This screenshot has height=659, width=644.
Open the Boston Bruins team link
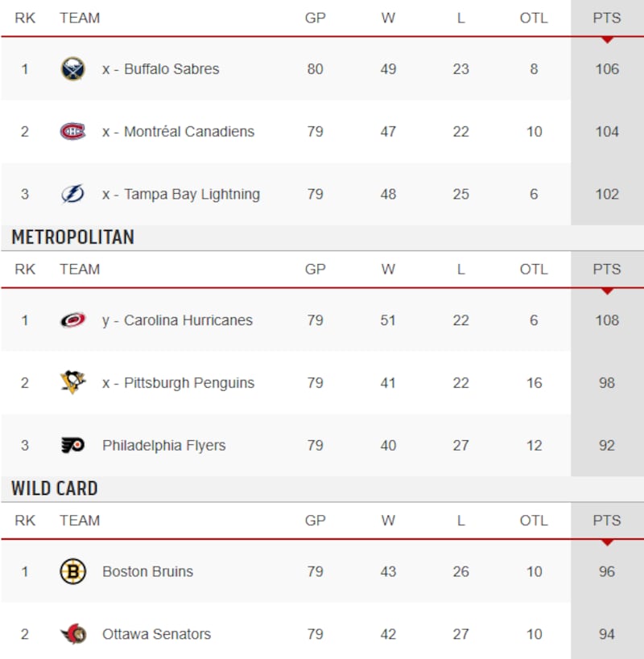148,572
